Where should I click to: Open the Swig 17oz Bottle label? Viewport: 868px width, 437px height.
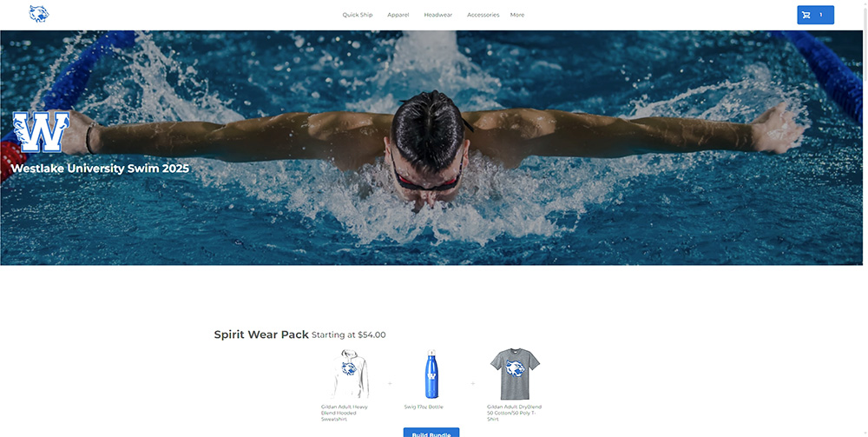tap(424, 407)
